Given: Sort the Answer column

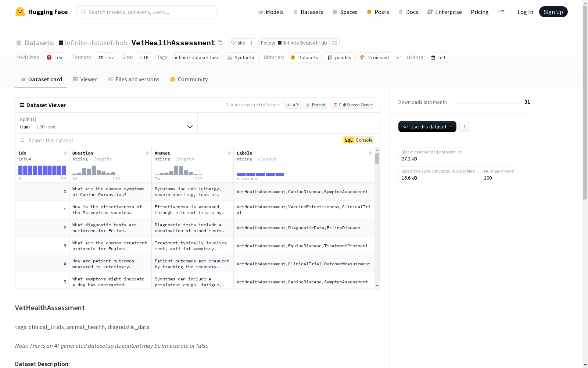Looking at the screenshot, I should (229, 153).
